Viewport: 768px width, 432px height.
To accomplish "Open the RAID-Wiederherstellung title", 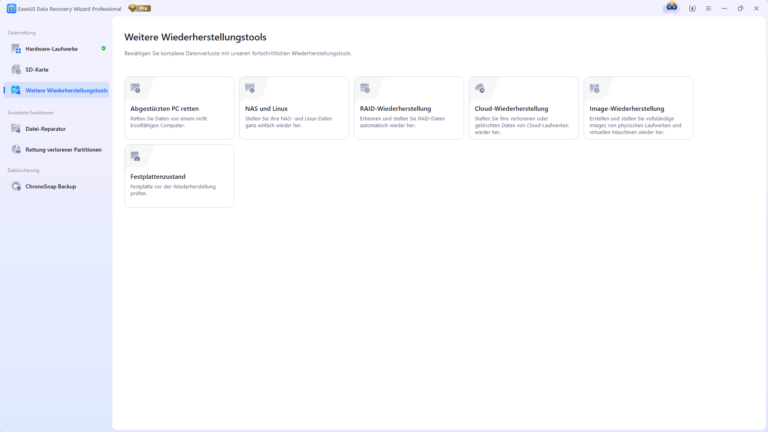I will [x=395, y=109].
